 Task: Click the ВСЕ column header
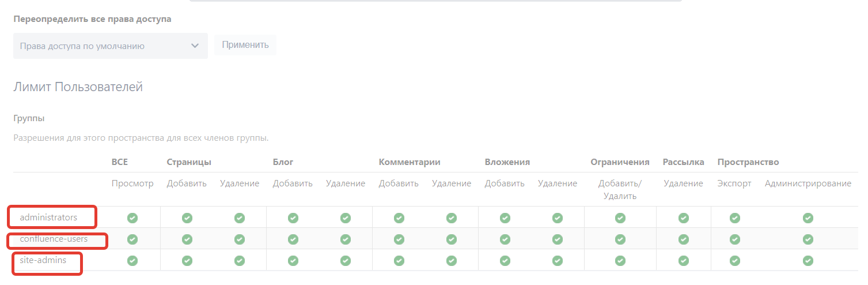[120, 162]
